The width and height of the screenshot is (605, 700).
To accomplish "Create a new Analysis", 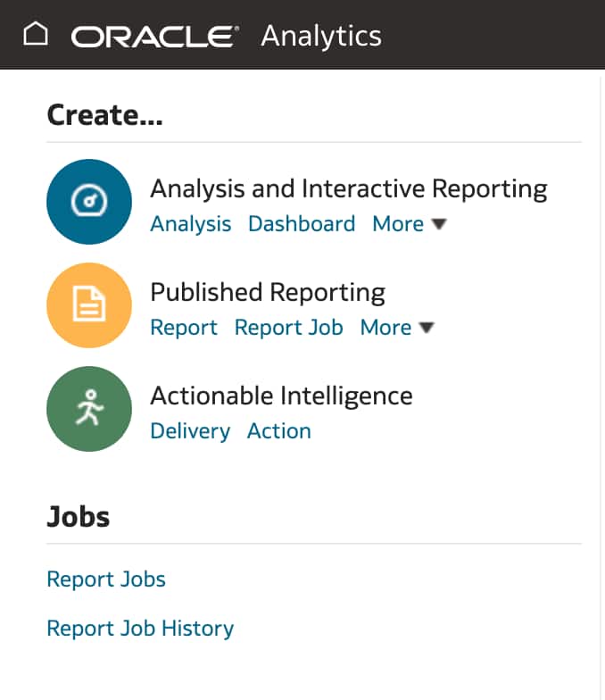I will [x=191, y=223].
